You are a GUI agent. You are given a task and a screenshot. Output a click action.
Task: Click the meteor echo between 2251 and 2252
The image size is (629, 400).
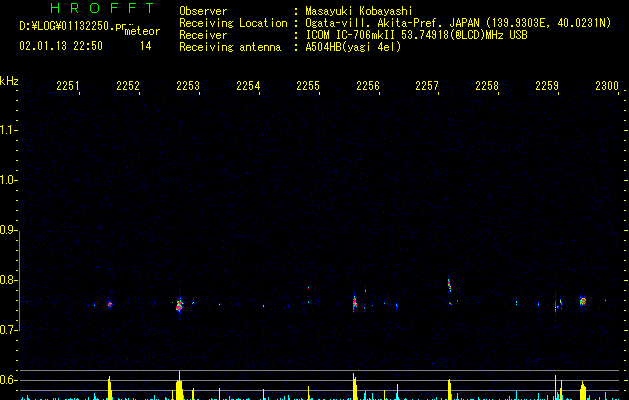pos(110,304)
